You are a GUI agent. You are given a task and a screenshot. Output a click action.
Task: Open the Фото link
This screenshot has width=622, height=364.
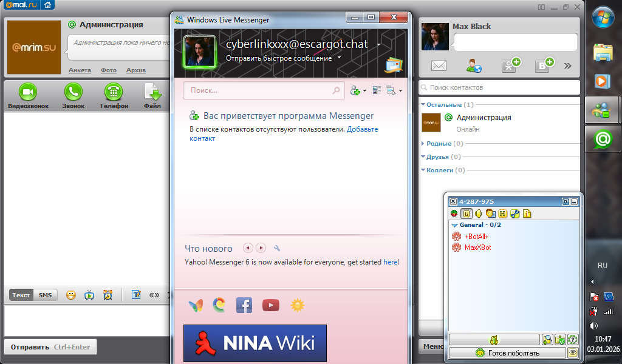click(109, 70)
